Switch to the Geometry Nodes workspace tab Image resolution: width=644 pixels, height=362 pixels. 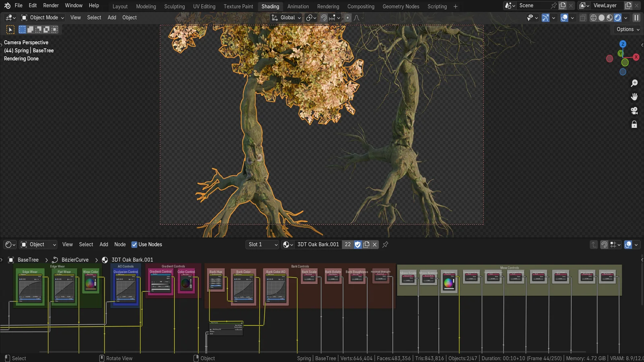[x=400, y=6]
